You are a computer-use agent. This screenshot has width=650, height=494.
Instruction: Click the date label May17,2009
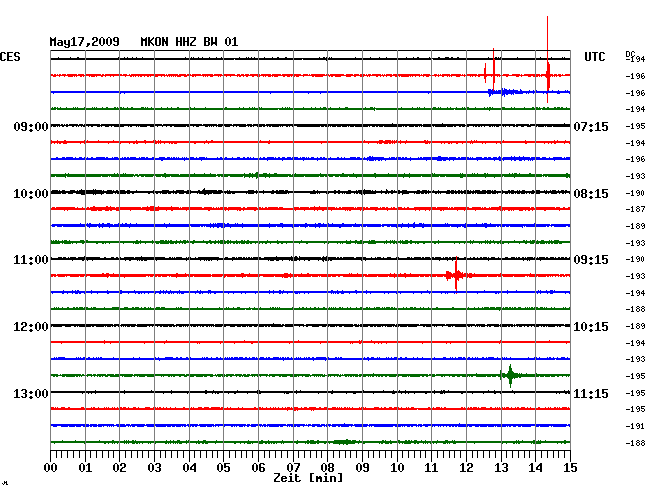click(84, 42)
